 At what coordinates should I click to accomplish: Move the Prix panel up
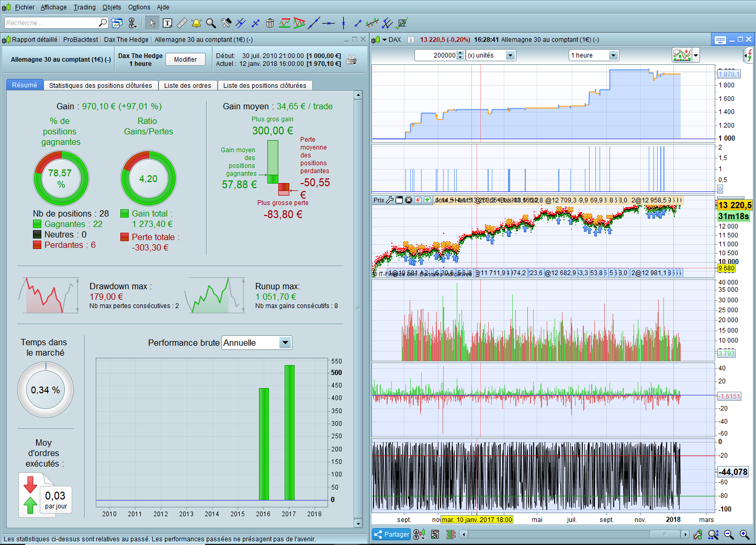coord(427,200)
